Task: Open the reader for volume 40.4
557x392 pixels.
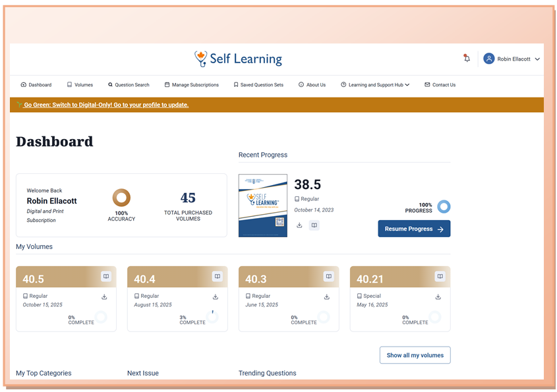Action: click(217, 277)
